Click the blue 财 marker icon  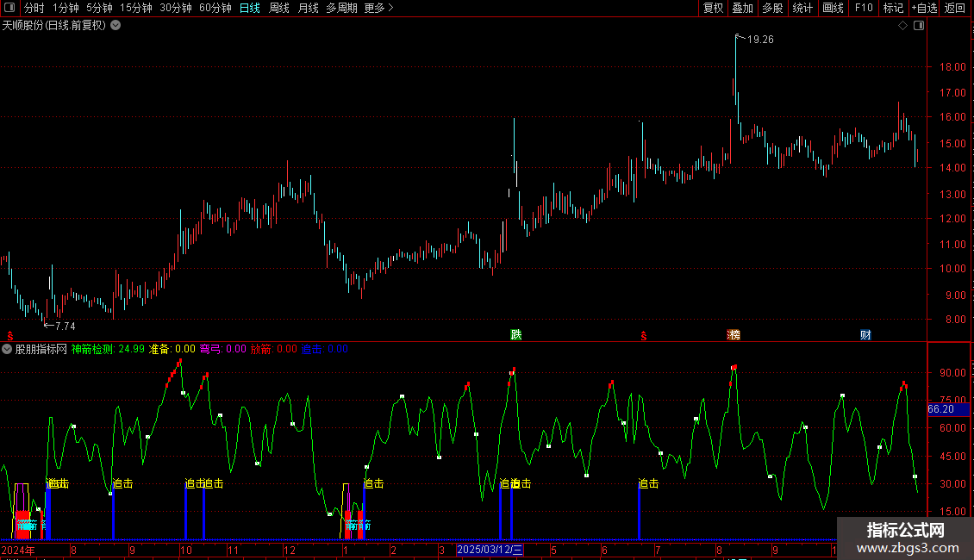(x=865, y=334)
